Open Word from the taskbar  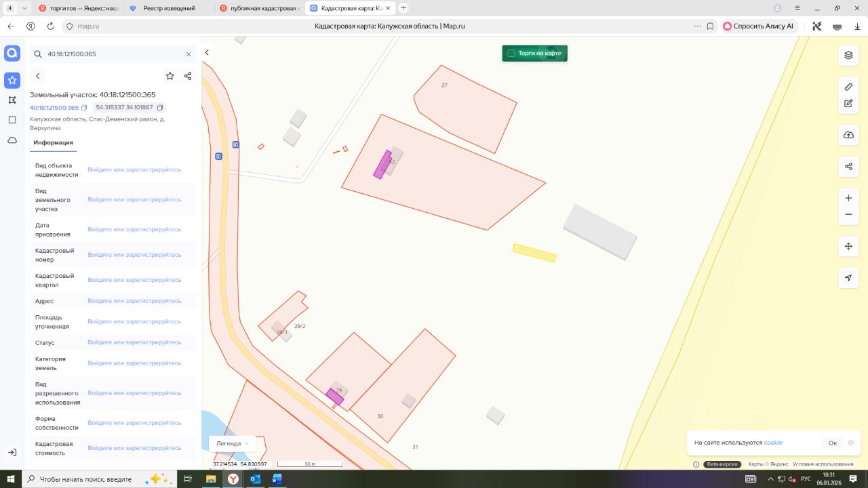click(x=277, y=479)
